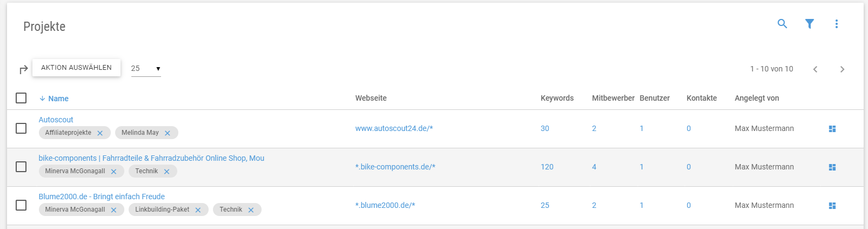Open the Blume2000.de project name link

(102, 197)
